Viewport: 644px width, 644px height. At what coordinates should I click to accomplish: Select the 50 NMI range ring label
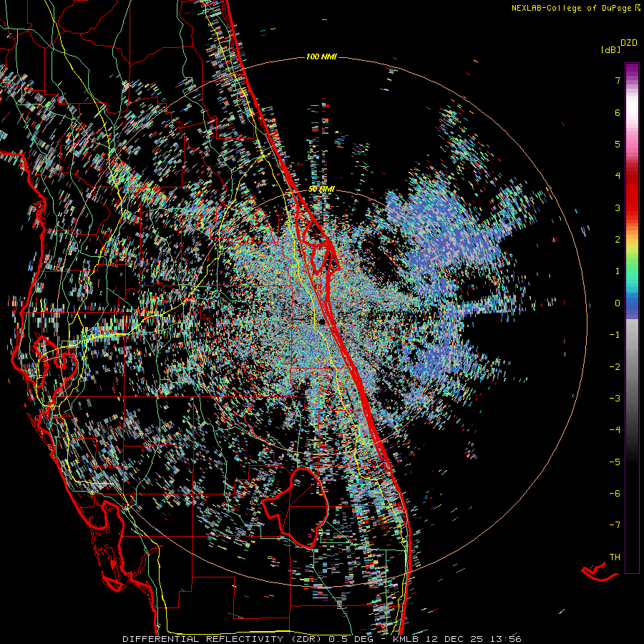321,190
